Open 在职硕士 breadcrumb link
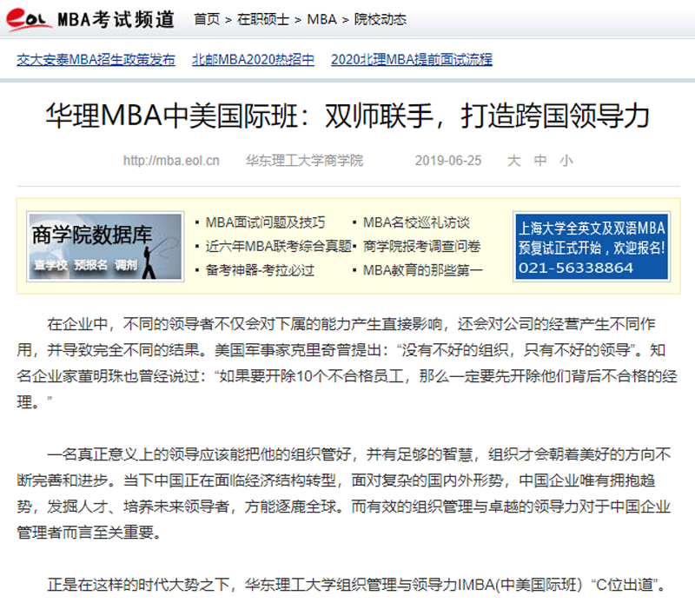This screenshot has height=616, width=695. [263, 19]
